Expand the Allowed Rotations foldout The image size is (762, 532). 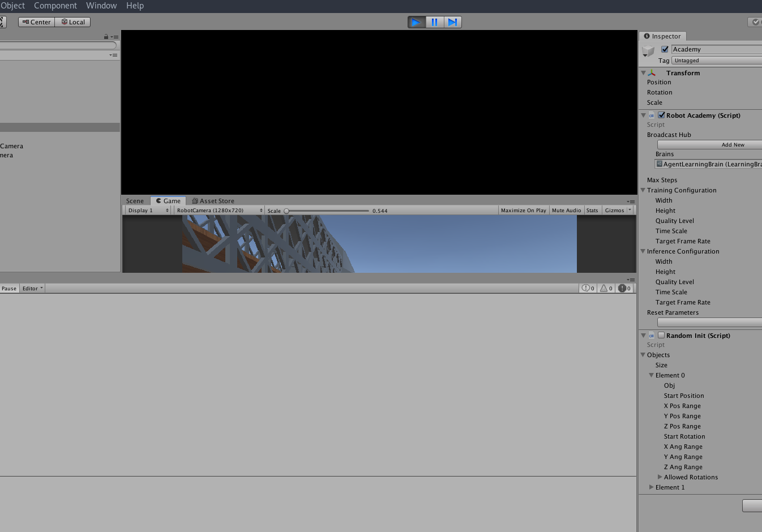pos(660,477)
